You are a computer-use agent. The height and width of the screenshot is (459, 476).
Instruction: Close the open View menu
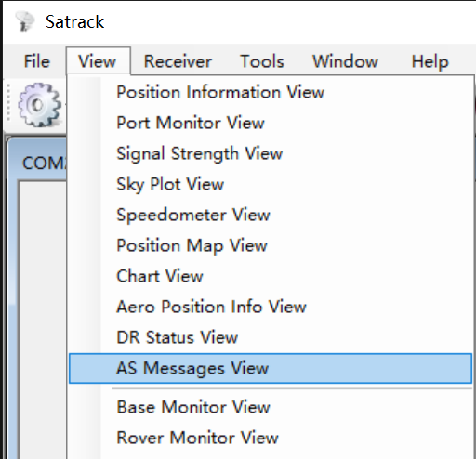click(98, 61)
